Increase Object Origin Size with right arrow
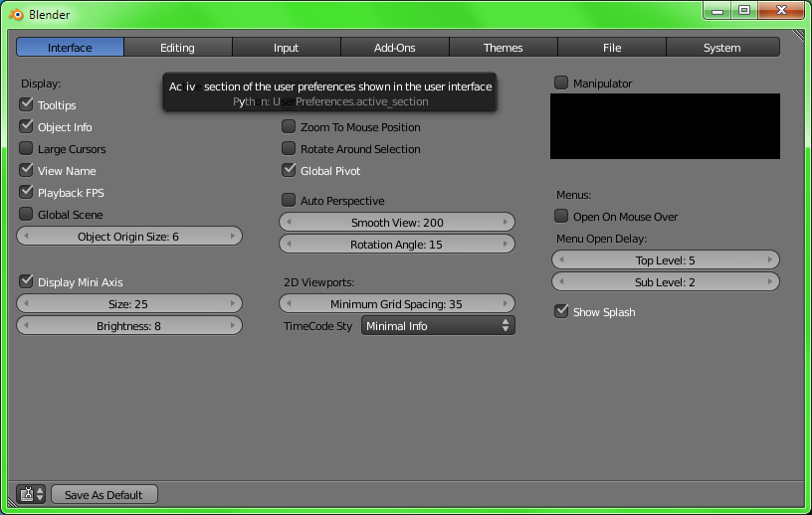812x515 pixels. click(x=233, y=236)
